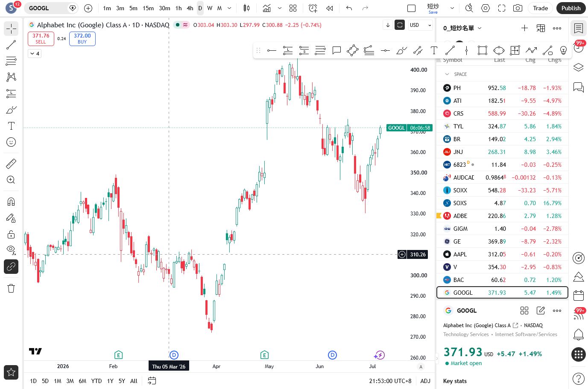
Task: Select the crosshair cursor tool
Action: click(11, 29)
